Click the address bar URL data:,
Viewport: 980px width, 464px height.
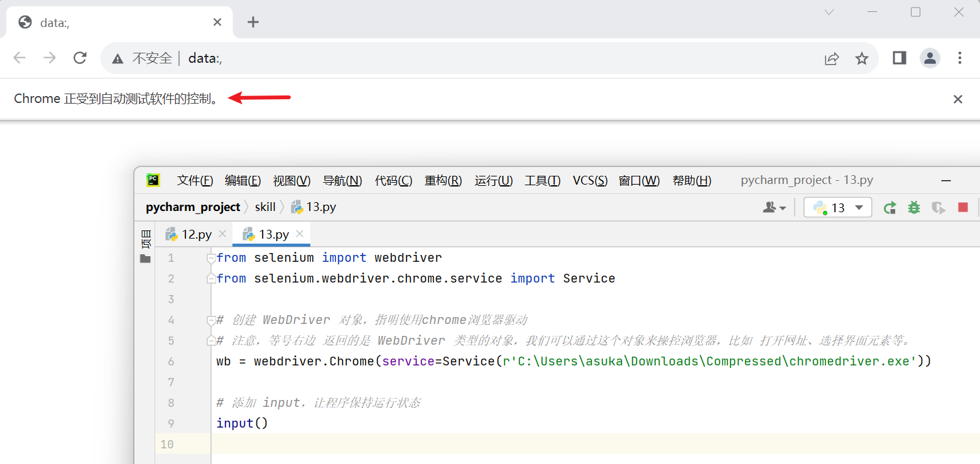[205, 58]
